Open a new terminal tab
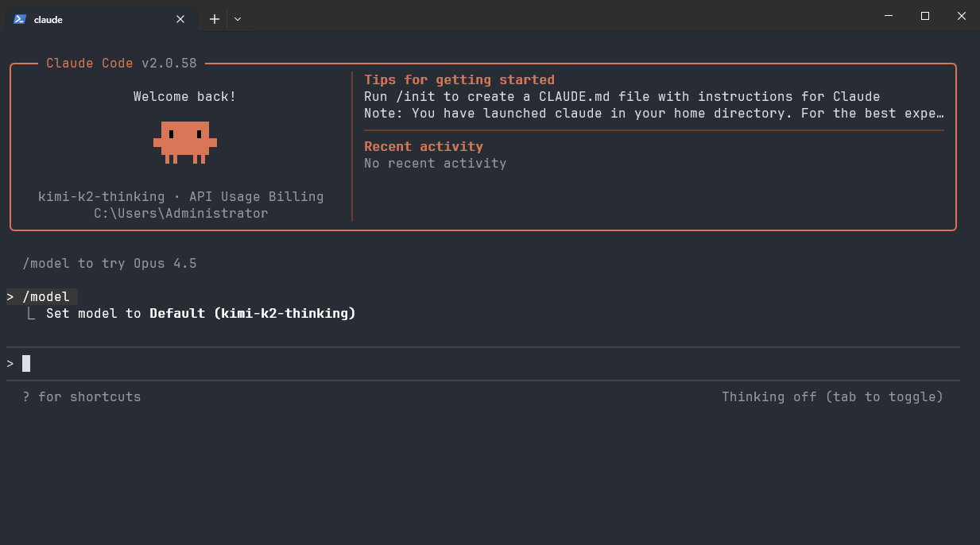980x545 pixels. [x=214, y=19]
